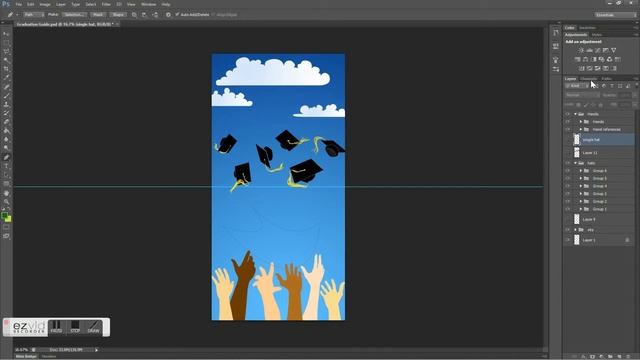Toggle visibility of sky group
The height and width of the screenshot is (360, 640).
(567, 230)
